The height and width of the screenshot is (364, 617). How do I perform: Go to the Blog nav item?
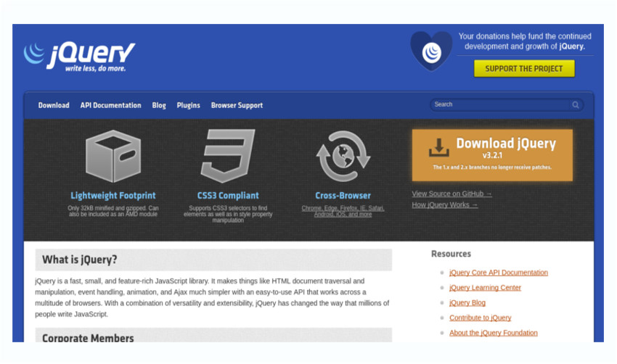(x=159, y=105)
